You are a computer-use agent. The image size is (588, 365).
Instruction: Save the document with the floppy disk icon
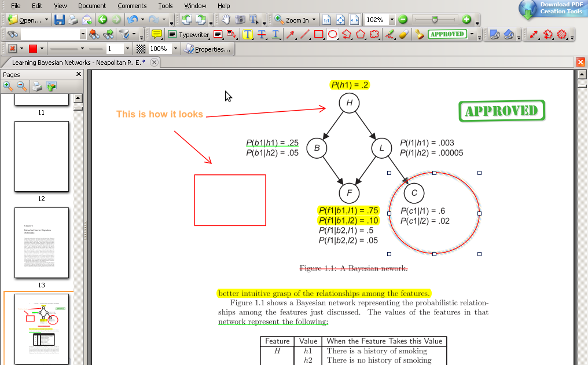[x=59, y=20]
